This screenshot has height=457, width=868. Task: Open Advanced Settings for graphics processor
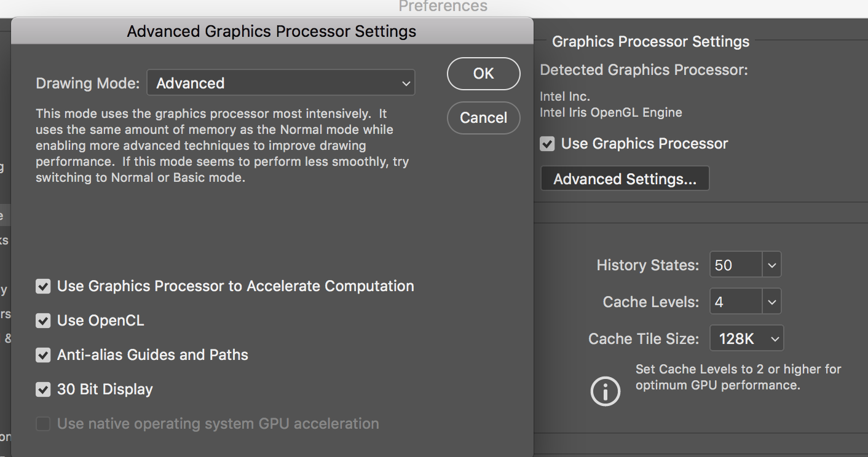click(x=625, y=179)
